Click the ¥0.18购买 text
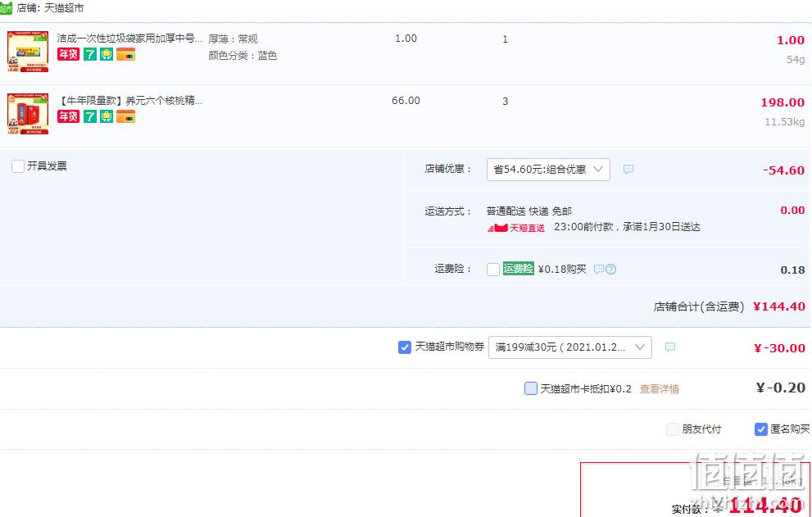This screenshot has height=517, width=812. coord(562,270)
